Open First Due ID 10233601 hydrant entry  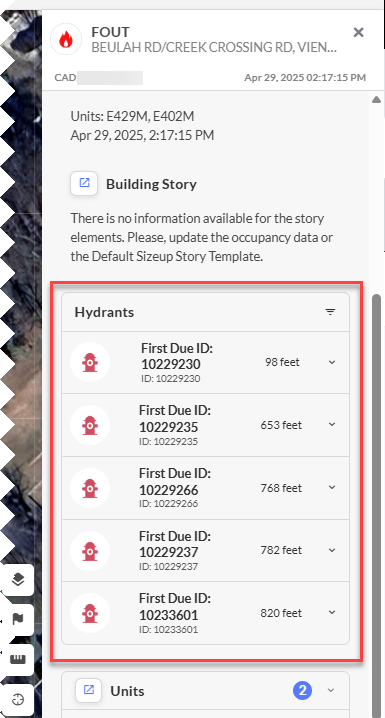pyautogui.click(x=206, y=613)
